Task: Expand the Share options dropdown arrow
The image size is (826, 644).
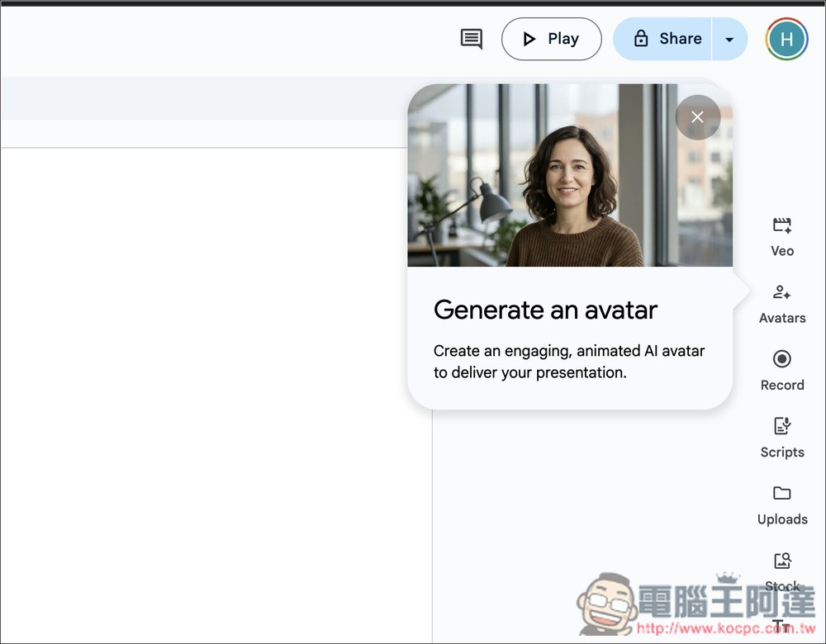Action: tap(729, 39)
